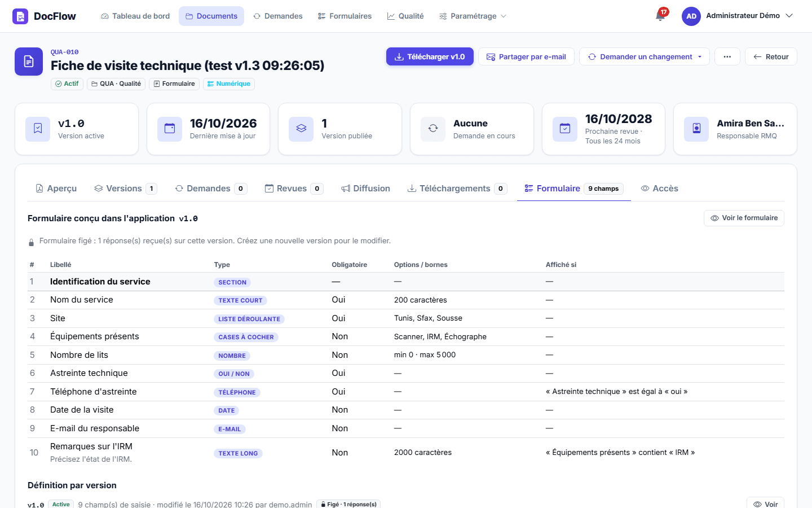Image resolution: width=812 pixels, height=508 pixels.
Task: Click Télécharger v1.0 button
Action: coord(430,56)
